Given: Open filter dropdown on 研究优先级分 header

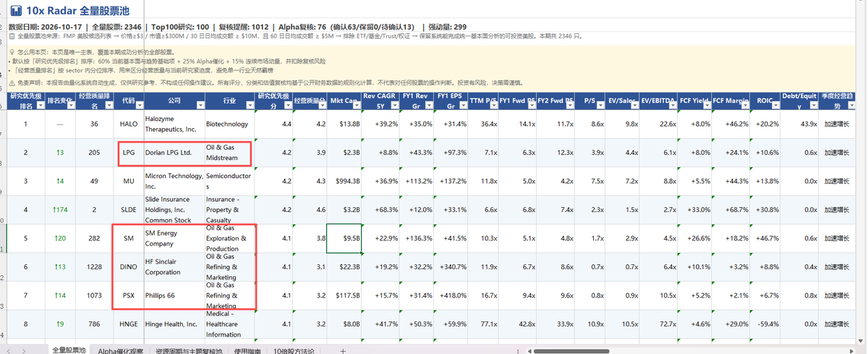Looking at the screenshot, I should (x=288, y=105).
